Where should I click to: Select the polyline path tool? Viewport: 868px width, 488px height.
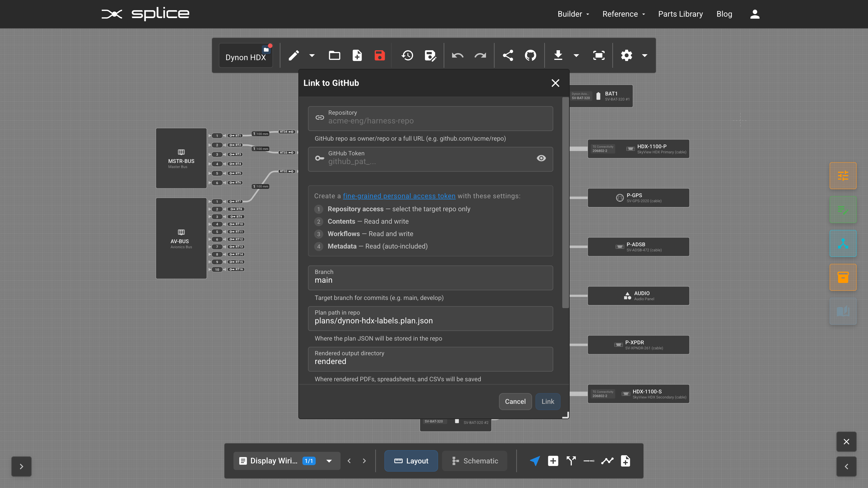point(607,461)
